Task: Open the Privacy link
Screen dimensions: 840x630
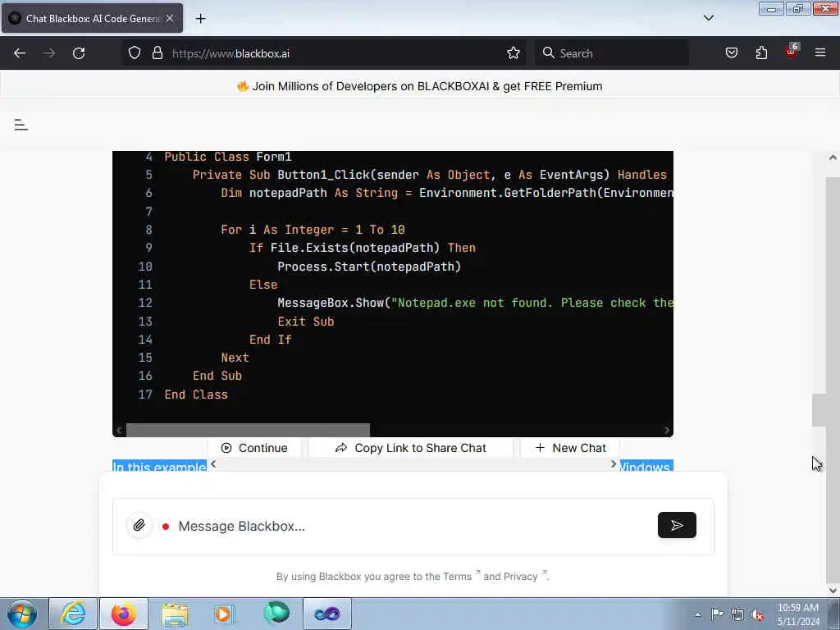Action: (x=521, y=577)
